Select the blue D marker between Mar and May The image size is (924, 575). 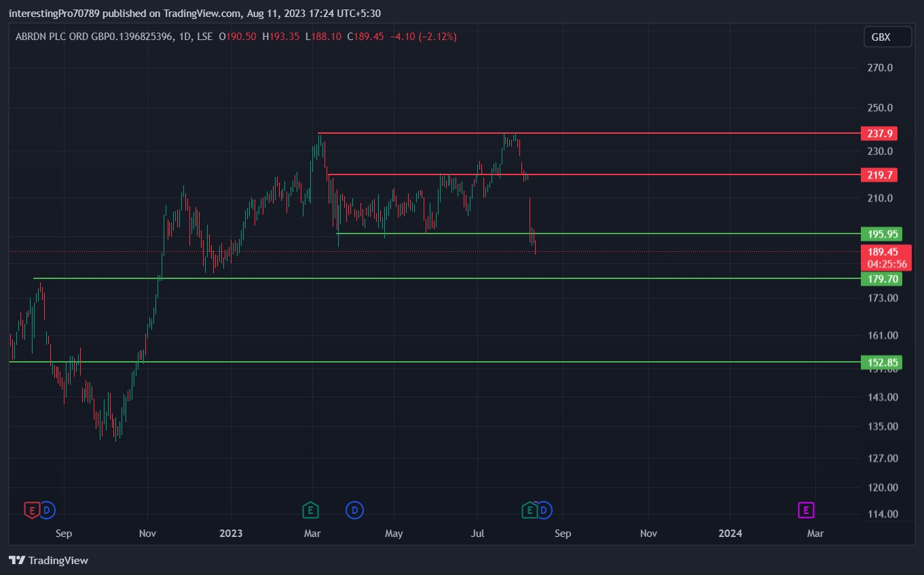coord(354,510)
